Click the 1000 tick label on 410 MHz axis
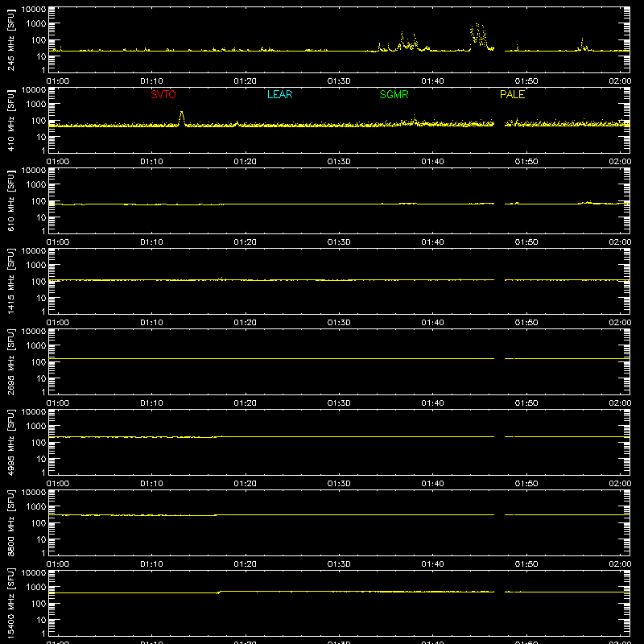 pos(36,105)
